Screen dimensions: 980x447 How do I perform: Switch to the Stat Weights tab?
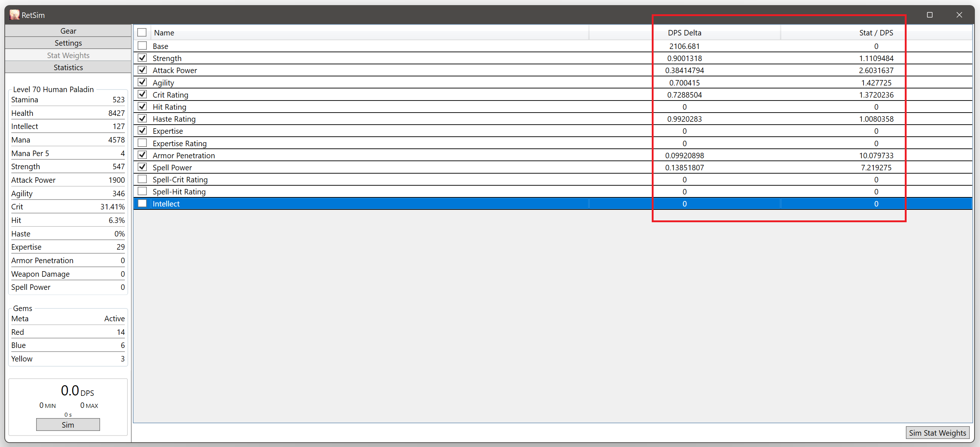(x=68, y=55)
